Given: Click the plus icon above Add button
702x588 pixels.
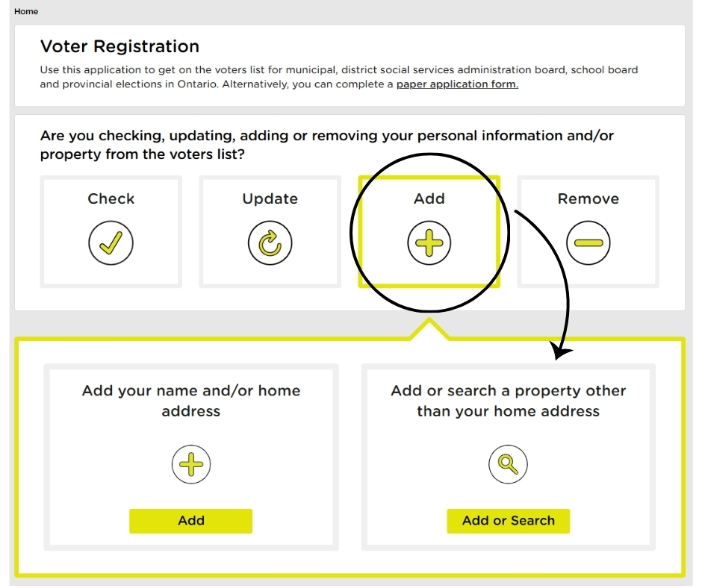Looking at the screenshot, I should (191, 464).
